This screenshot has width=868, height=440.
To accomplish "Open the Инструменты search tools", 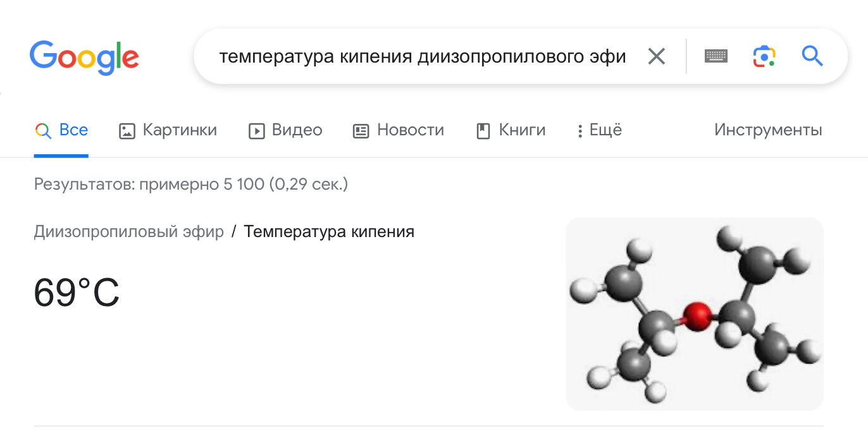I will (x=768, y=130).
